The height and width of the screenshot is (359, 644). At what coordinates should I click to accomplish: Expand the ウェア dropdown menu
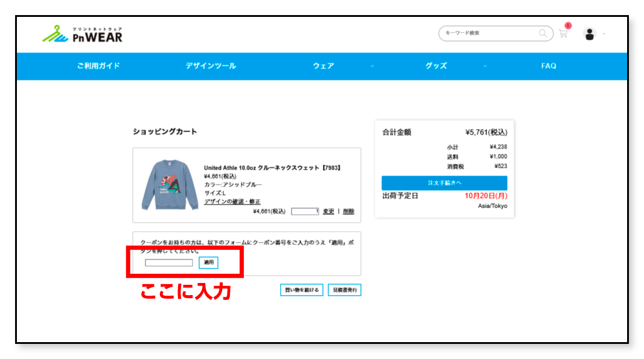(x=323, y=66)
